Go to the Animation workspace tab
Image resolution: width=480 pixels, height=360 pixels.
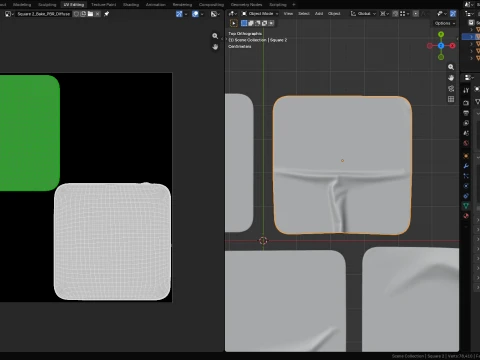tap(156, 5)
